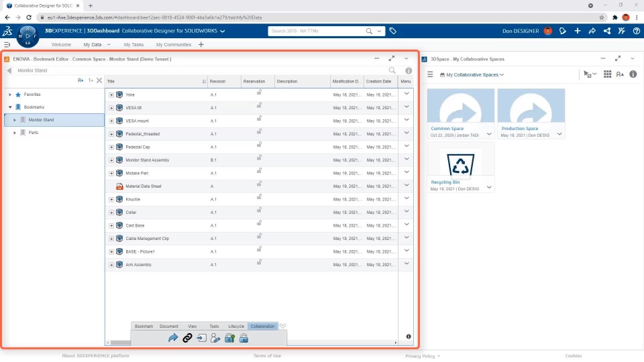Toggle reservation lock for Yoke row
This screenshot has width=644, height=362.
pos(259,93)
